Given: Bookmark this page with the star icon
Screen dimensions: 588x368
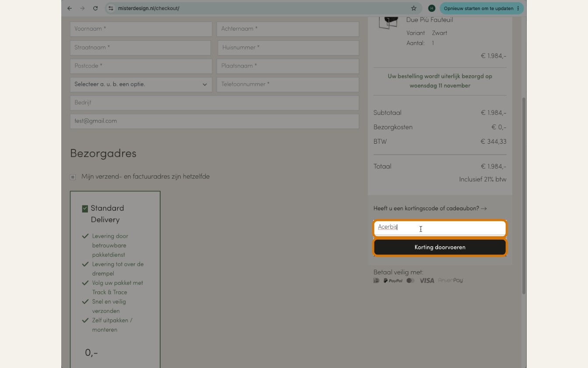Looking at the screenshot, I should pyautogui.click(x=414, y=8).
